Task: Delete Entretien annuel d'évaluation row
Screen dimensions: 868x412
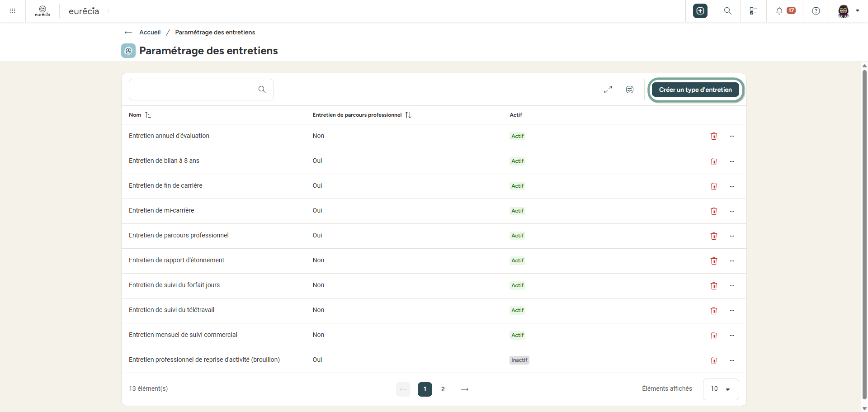Action: click(714, 136)
